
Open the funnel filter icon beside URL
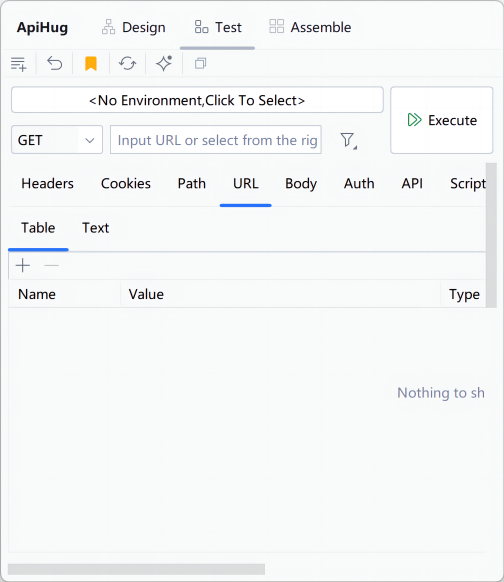point(348,140)
